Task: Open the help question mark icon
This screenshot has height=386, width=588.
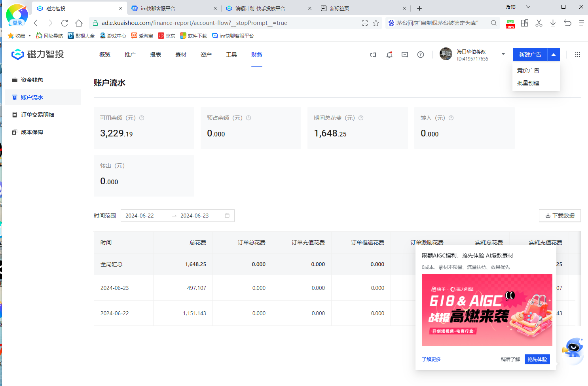Action: (421, 55)
